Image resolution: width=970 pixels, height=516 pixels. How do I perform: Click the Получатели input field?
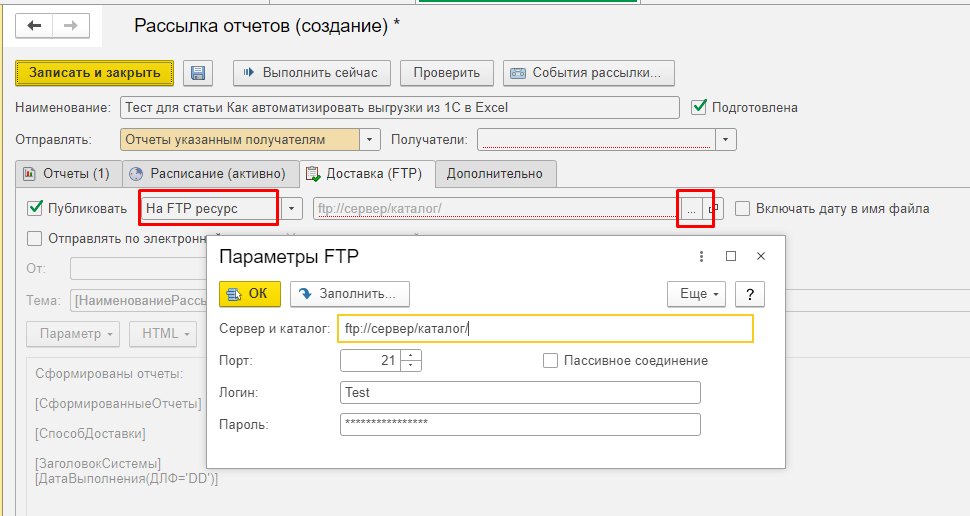(596, 140)
